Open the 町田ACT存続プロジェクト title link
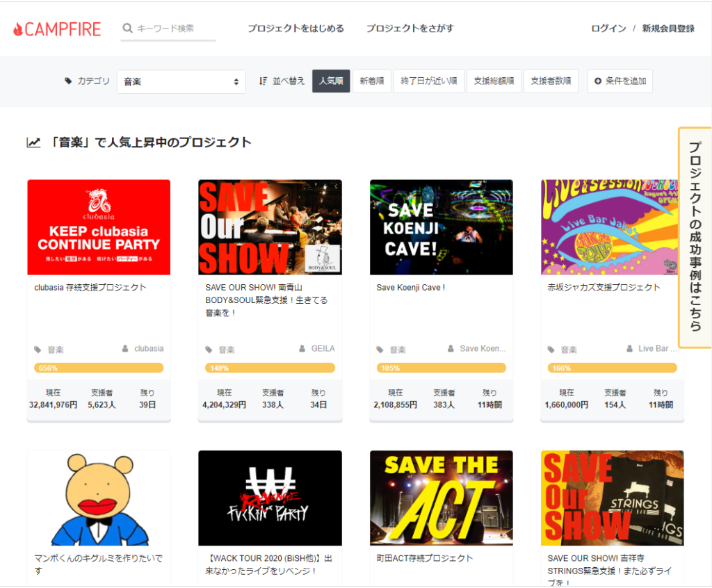 pos(425,558)
